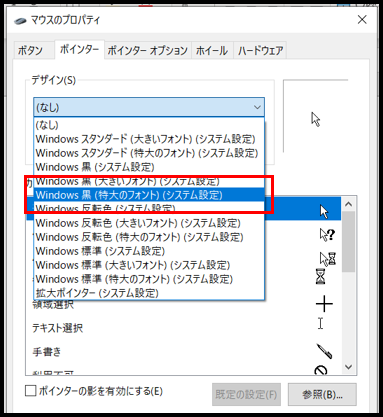The image size is (383, 417).
Task: Select the crosshair 領域選択 cursor
Action: (x=324, y=304)
